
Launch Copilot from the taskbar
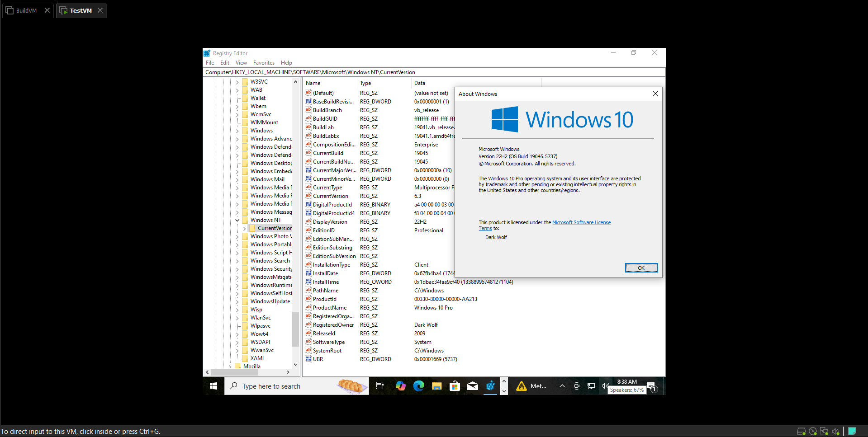(x=400, y=386)
